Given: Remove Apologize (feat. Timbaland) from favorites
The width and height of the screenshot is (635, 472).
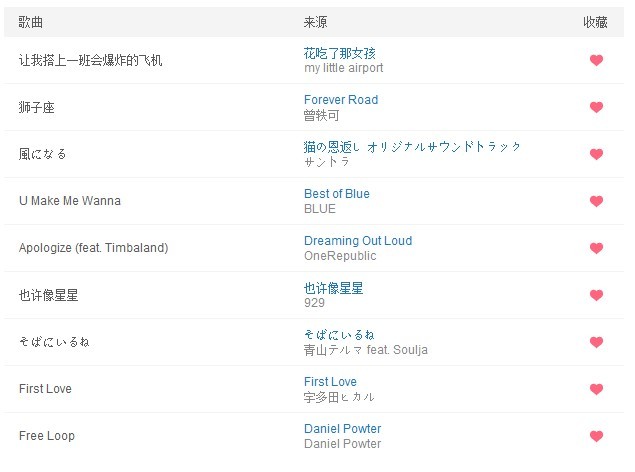Looking at the screenshot, I should pos(596,248).
